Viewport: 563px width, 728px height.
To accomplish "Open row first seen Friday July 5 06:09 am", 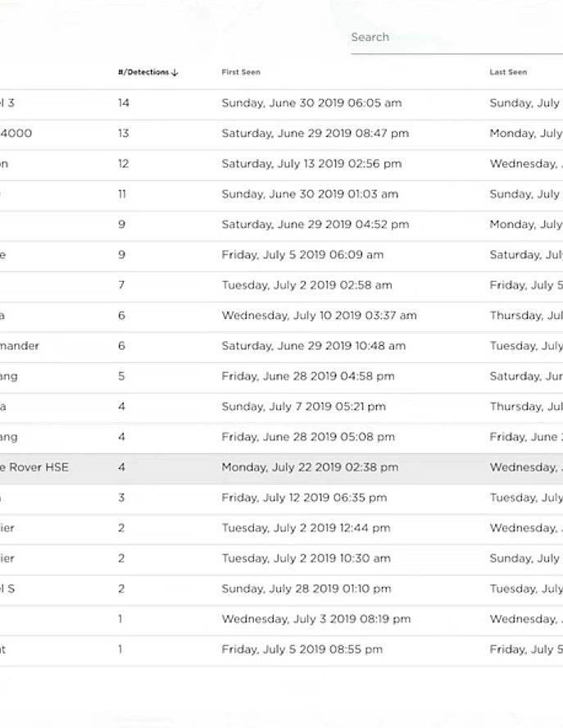I will click(x=281, y=255).
